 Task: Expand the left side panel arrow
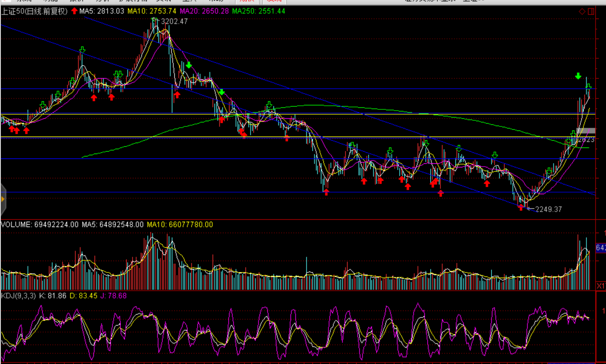pyautogui.click(x=3, y=199)
